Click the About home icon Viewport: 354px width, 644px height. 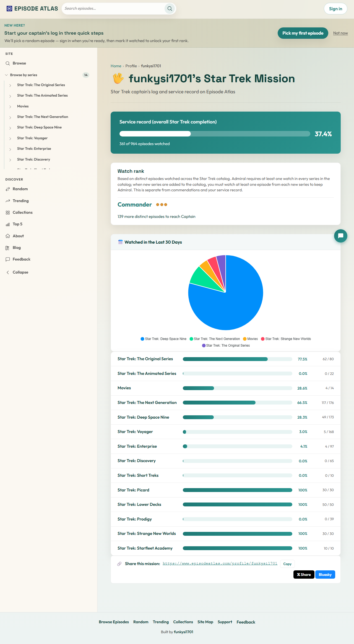click(8, 236)
